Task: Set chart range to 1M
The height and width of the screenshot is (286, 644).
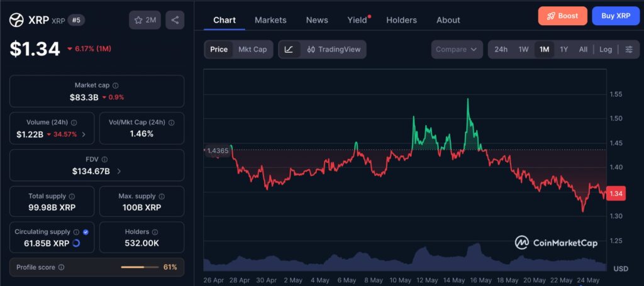Action: tap(544, 49)
